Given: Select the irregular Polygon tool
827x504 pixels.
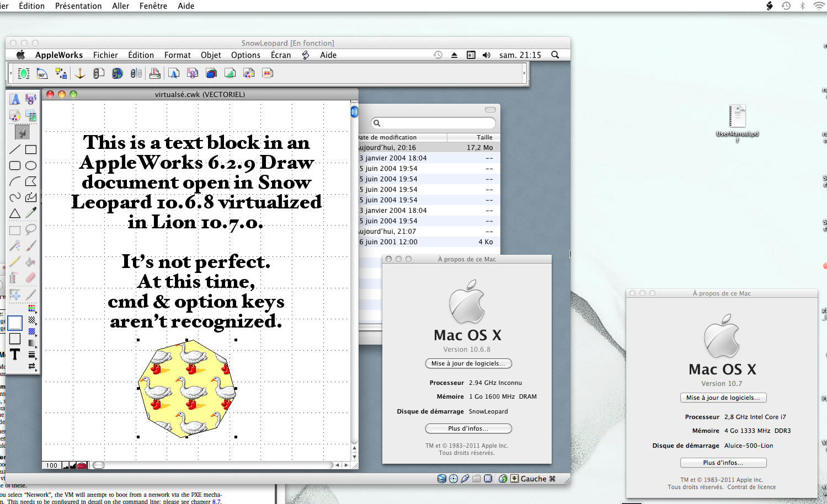Looking at the screenshot, I should [x=31, y=181].
